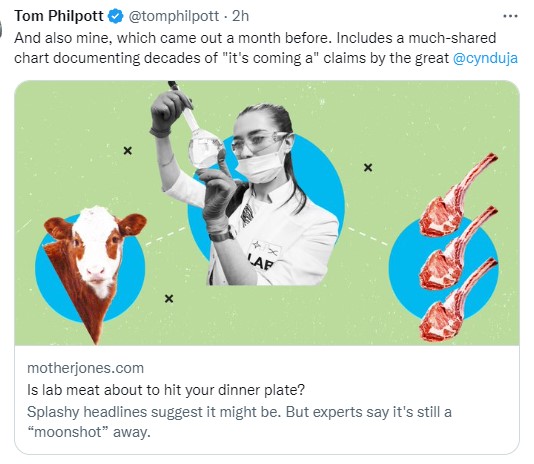This screenshot has height=464, width=534.
Task: Open the three-dot more options menu
Action: tap(510, 16)
